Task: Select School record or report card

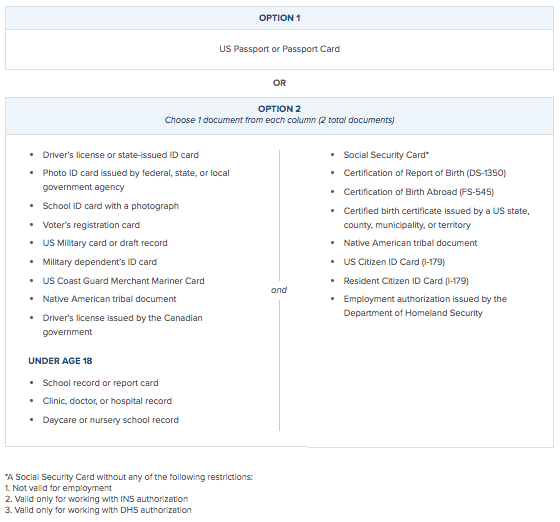Action: (100, 383)
